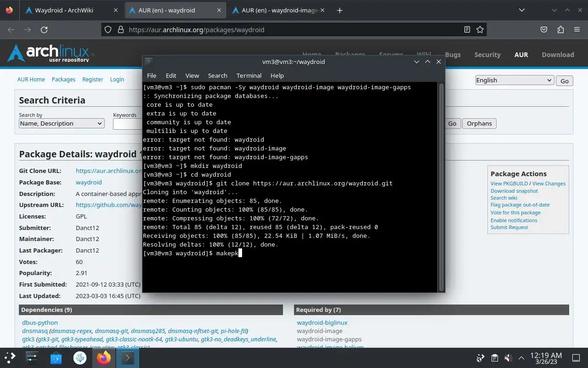Click the Firefox logo icon in the tab bar
Screen dimensions: 588x368
click(10, 10)
